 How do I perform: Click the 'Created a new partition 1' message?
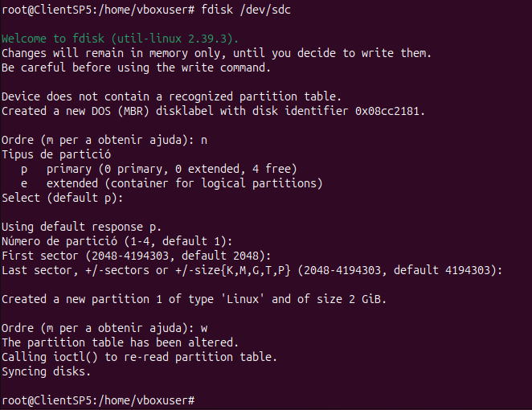coord(194,299)
